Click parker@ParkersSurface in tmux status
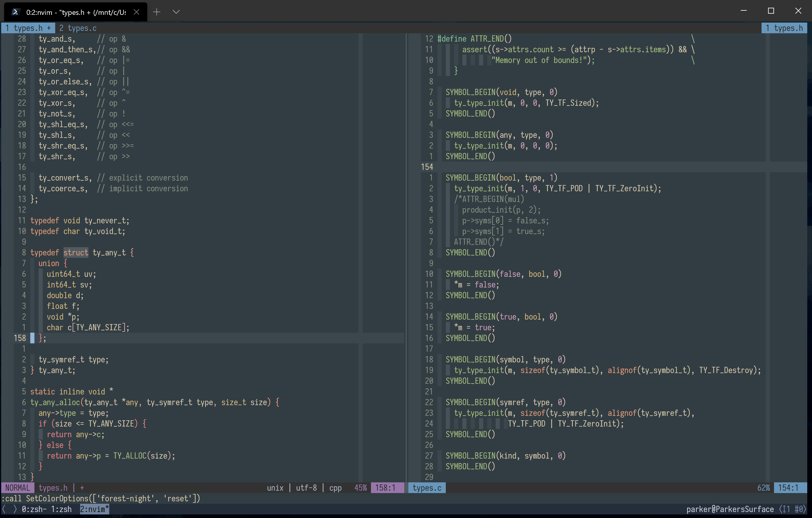812x518 pixels. coord(730,509)
